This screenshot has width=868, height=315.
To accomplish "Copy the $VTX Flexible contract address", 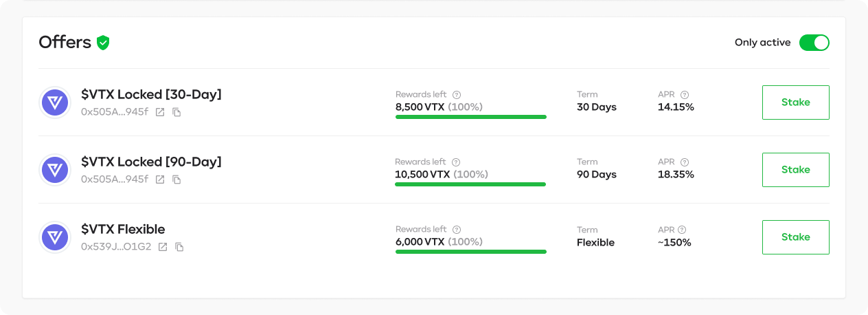I will (179, 247).
